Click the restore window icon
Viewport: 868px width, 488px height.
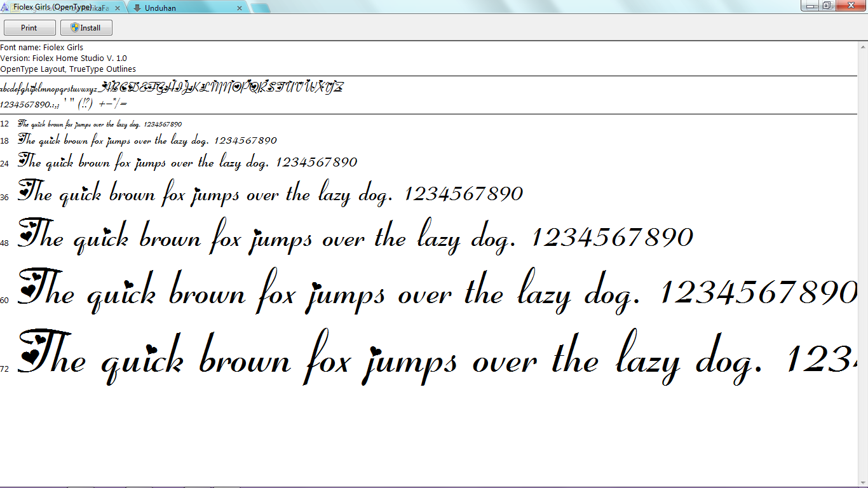(828, 5)
